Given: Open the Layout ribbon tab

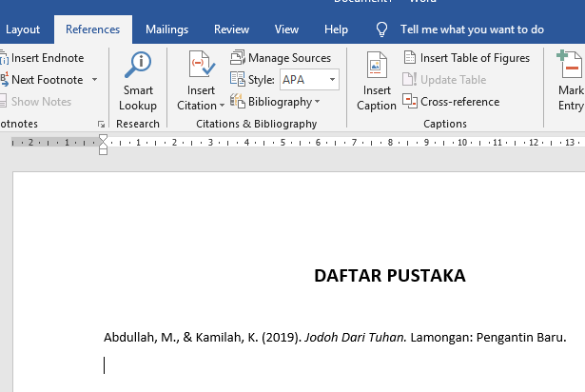Looking at the screenshot, I should click(23, 29).
